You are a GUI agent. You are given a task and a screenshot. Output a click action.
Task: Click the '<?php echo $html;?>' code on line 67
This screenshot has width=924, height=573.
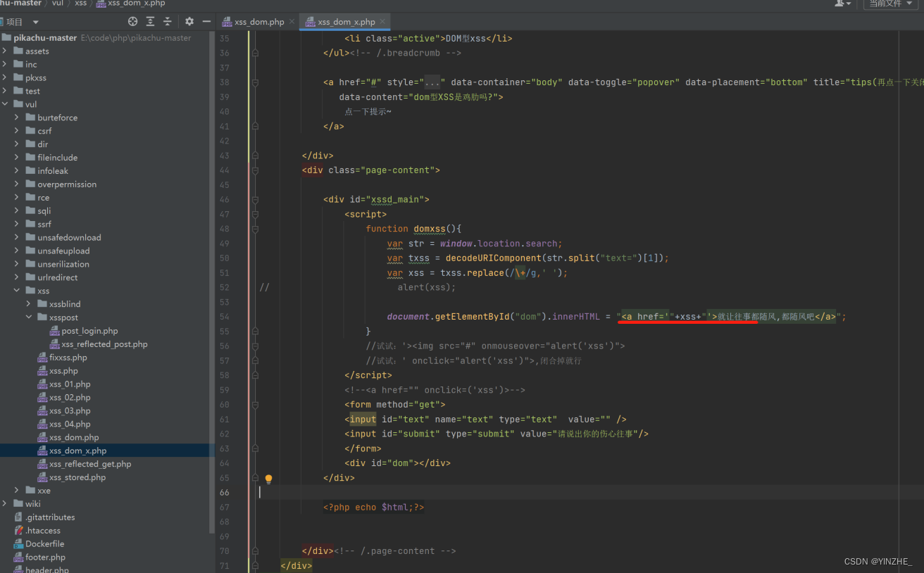[x=373, y=508]
